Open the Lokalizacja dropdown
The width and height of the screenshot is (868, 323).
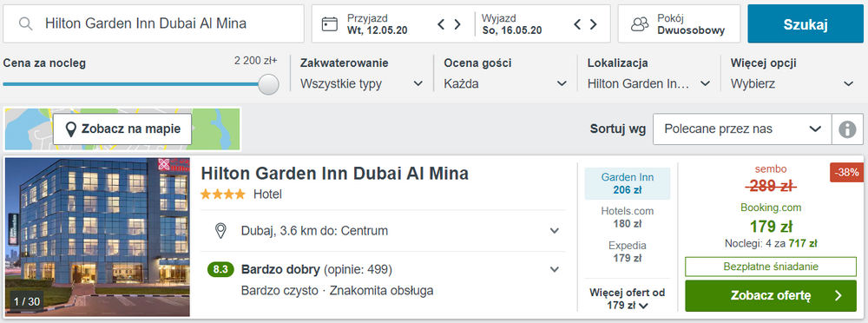648,84
